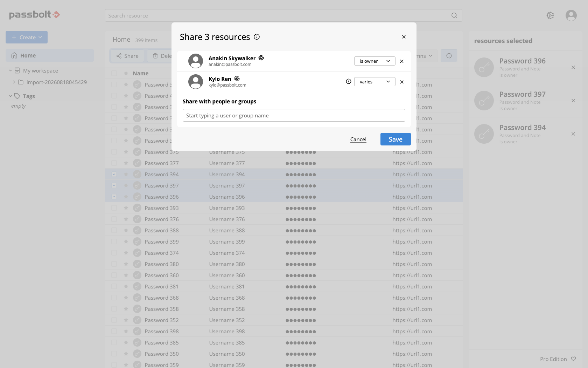The height and width of the screenshot is (368, 588).
Task: Check the Password 376 checkbox
Action: pyautogui.click(x=114, y=219)
